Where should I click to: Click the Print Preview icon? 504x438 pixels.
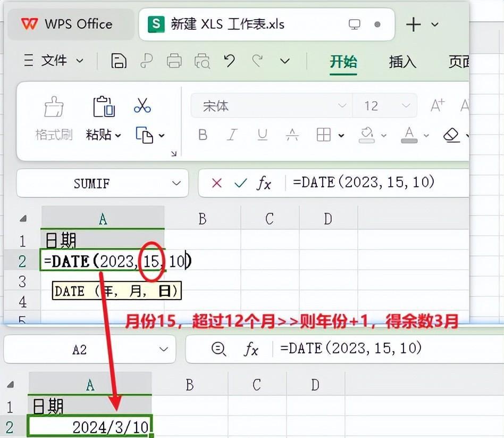point(202,61)
